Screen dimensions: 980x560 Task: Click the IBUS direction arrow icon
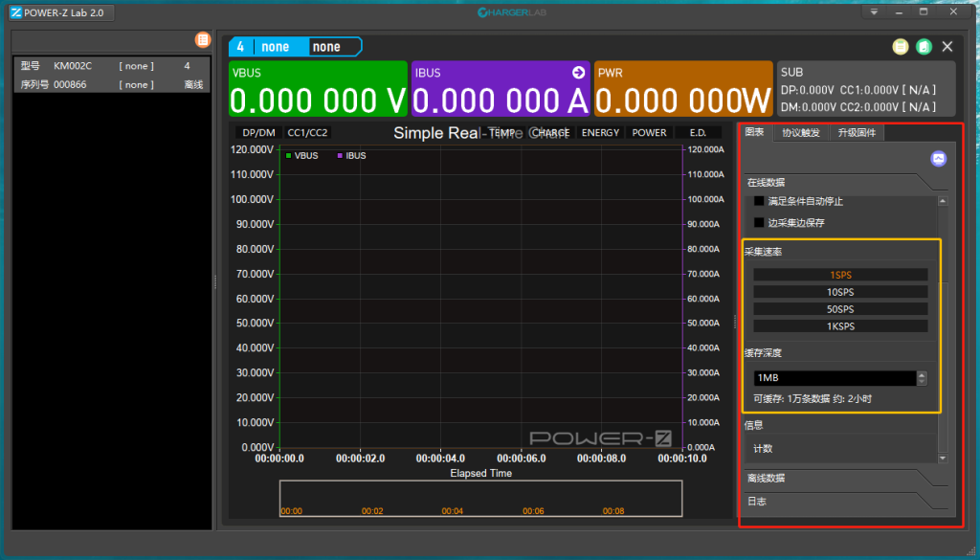(x=578, y=73)
